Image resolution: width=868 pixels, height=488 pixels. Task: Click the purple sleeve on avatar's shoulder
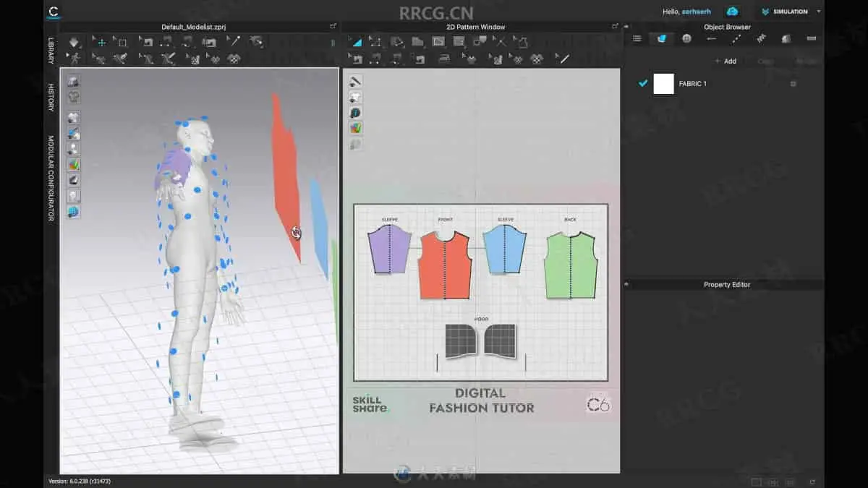point(172,170)
